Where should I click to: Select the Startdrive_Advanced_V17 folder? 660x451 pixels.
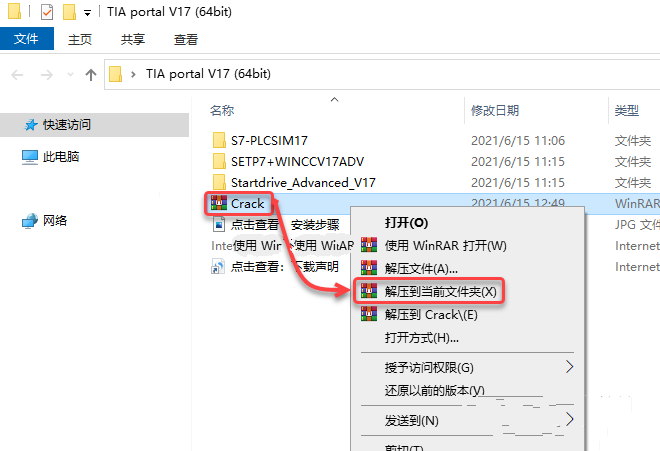click(294, 182)
